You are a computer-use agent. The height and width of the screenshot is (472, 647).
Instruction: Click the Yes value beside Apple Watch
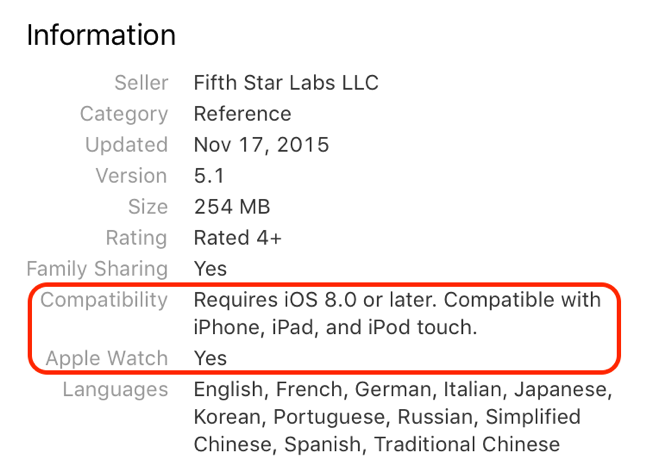[x=210, y=358]
